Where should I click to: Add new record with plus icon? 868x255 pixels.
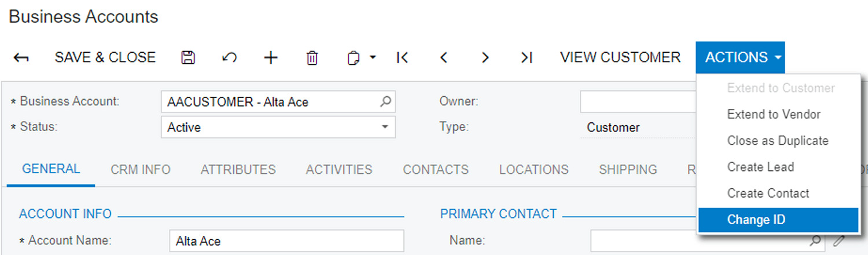coord(271,57)
